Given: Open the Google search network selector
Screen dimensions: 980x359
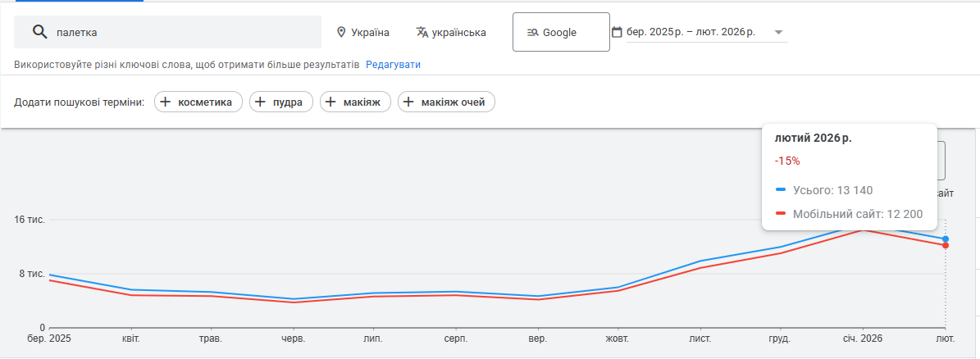Looking at the screenshot, I should 561,32.
